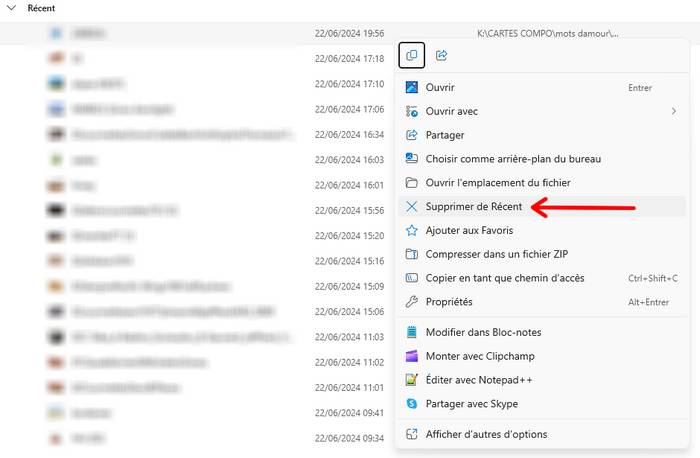Select the row dated 22/06/2024 11:01

pos(196,387)
